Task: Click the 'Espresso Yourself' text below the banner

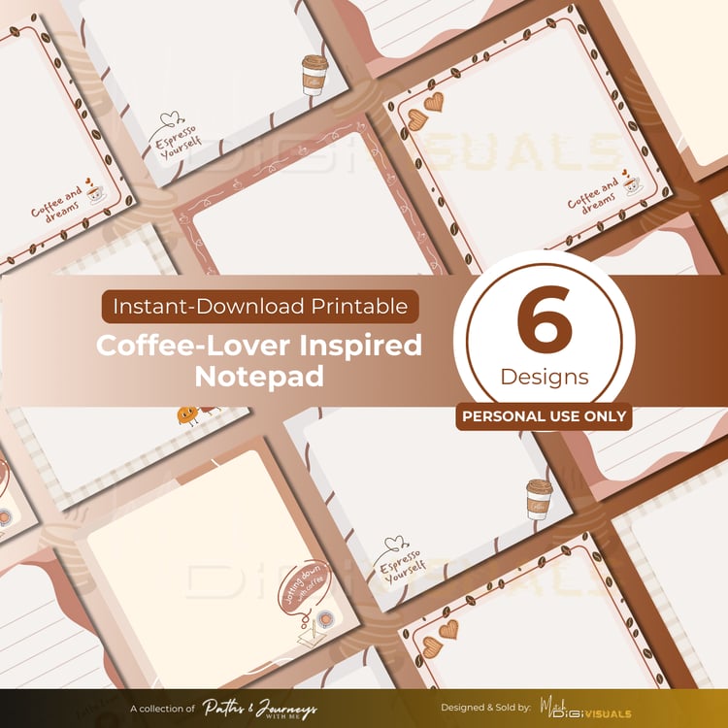Action: coord(402,567)
